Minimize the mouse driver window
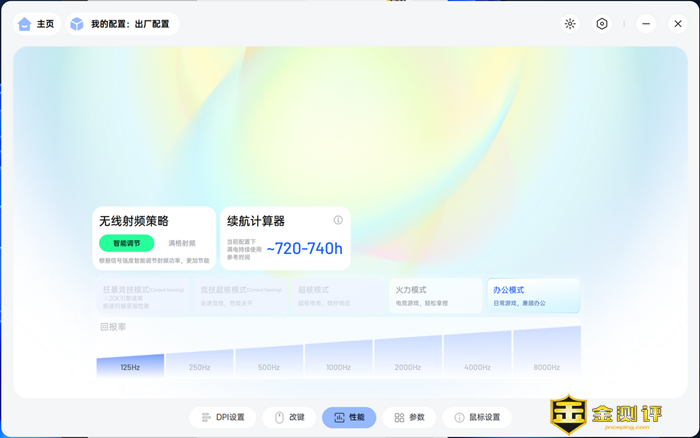The width and height of the screenshot is (700, 438). (646, 24)
